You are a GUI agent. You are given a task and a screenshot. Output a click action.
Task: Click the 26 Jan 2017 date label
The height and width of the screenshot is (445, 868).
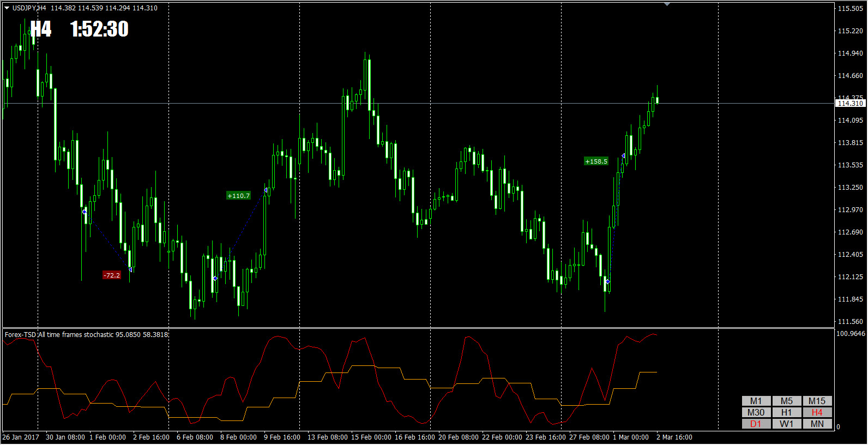21,437
